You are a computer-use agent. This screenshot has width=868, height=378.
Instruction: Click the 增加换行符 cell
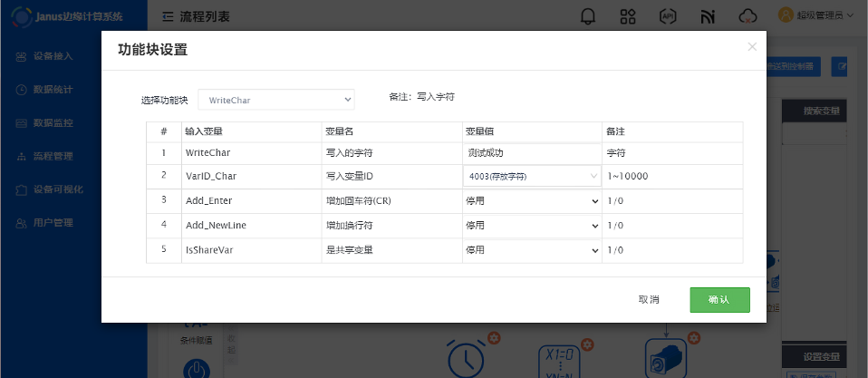392,226
